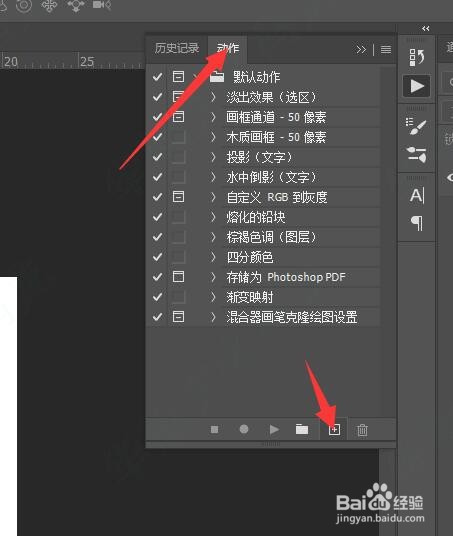
Task: Toggle checkmark for 熔化的铅块
Action: tap(157, 217)
